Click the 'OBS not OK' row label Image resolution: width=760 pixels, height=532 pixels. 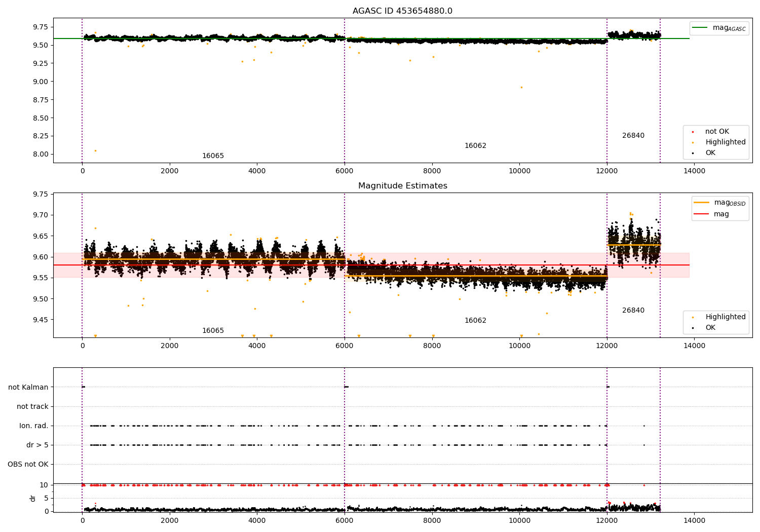coord(28,464)
